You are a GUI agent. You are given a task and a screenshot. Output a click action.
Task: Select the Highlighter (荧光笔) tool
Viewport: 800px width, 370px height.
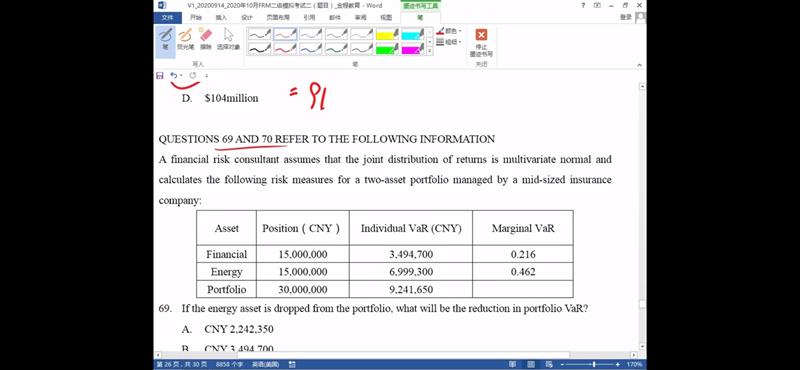(x=185, y=39)
